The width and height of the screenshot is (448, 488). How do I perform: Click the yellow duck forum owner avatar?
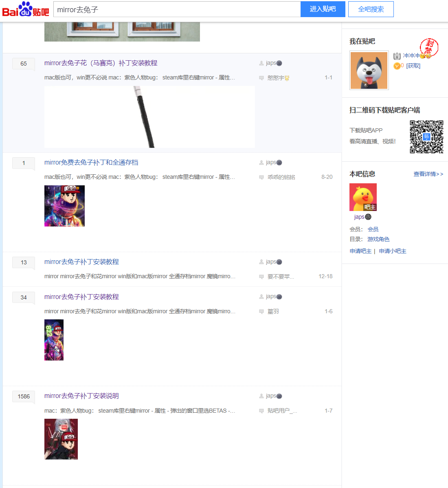coord(363,197)
